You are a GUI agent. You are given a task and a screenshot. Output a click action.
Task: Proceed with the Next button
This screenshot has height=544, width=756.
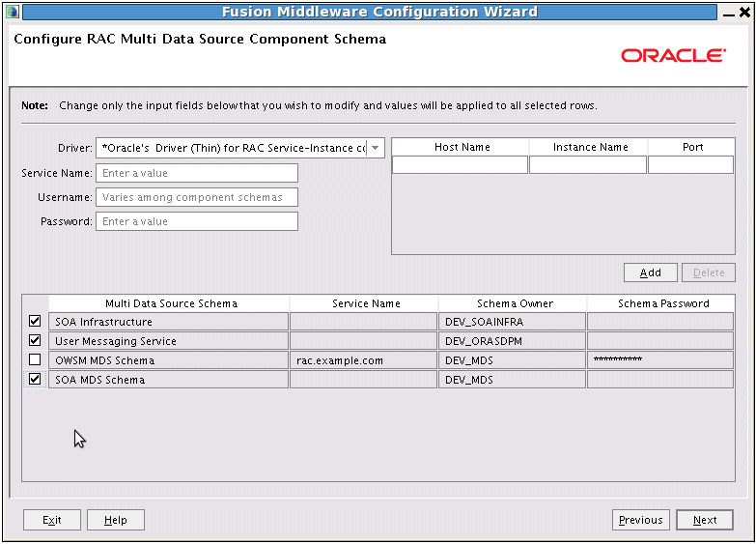tap(705, 520)
